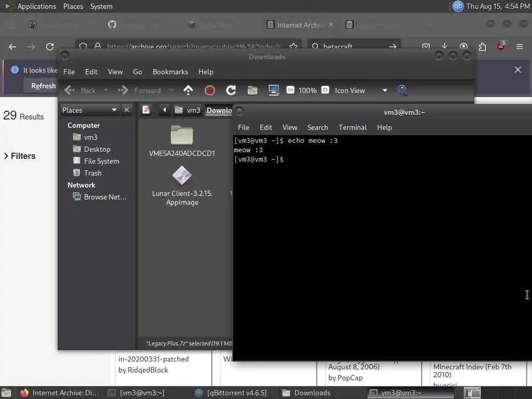Click qBittorrent tray icon
The width and height of the screenshot is (532, 399).
pos(458,6)
